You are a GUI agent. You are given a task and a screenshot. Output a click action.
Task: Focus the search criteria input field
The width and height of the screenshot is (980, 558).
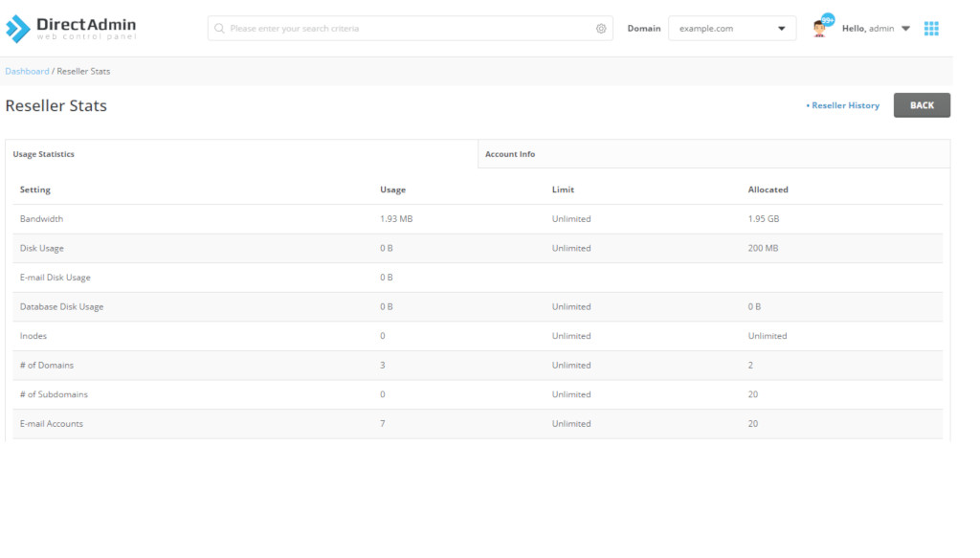pos(410,29)
